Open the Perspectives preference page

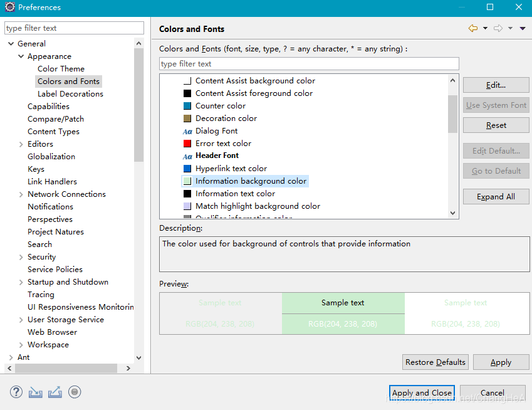click(x=50, y=219)
